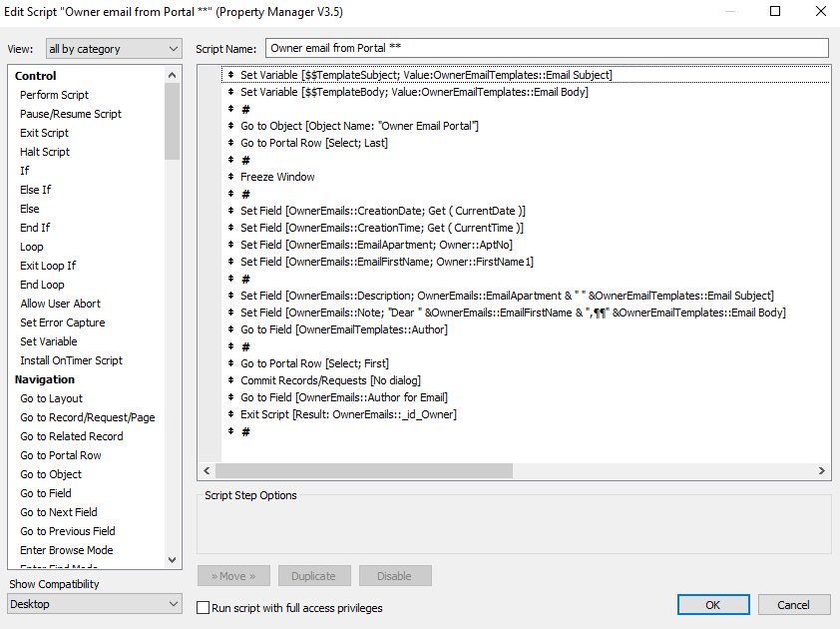Click the Cancel button

click(x=793, y=605)
